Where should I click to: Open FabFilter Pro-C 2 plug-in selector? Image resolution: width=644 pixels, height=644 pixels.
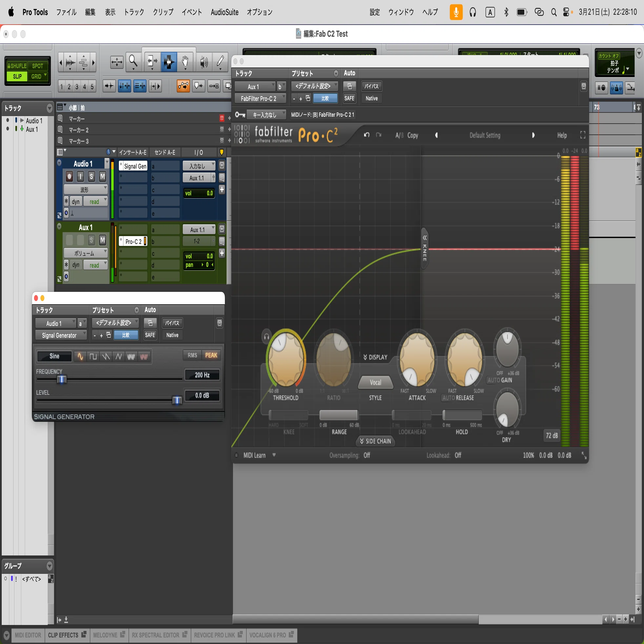click(x=260, y=99)
